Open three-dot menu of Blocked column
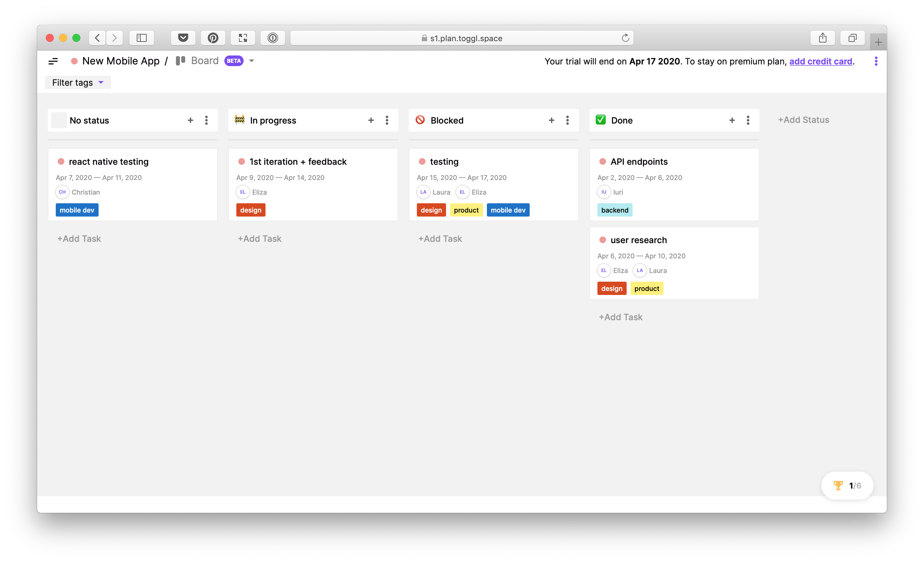The image size is (924, 562). 567,120
